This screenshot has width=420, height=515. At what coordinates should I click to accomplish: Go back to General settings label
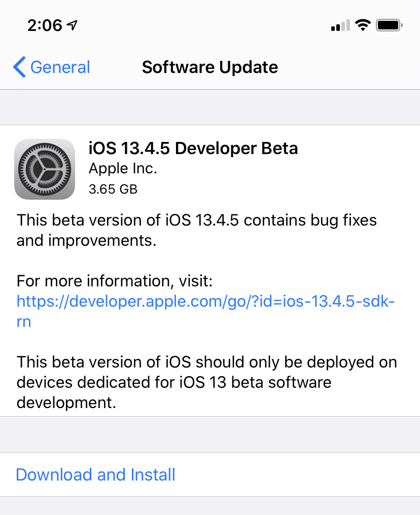tap(60, 67)
